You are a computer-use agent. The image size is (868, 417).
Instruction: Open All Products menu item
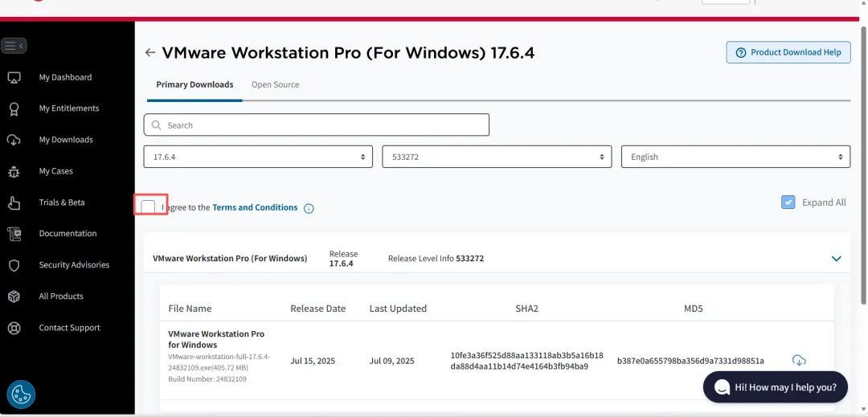click(61, 296)
